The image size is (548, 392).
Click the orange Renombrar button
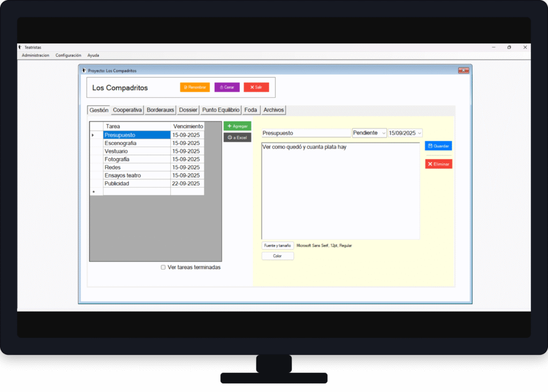[x=195, y=87]
